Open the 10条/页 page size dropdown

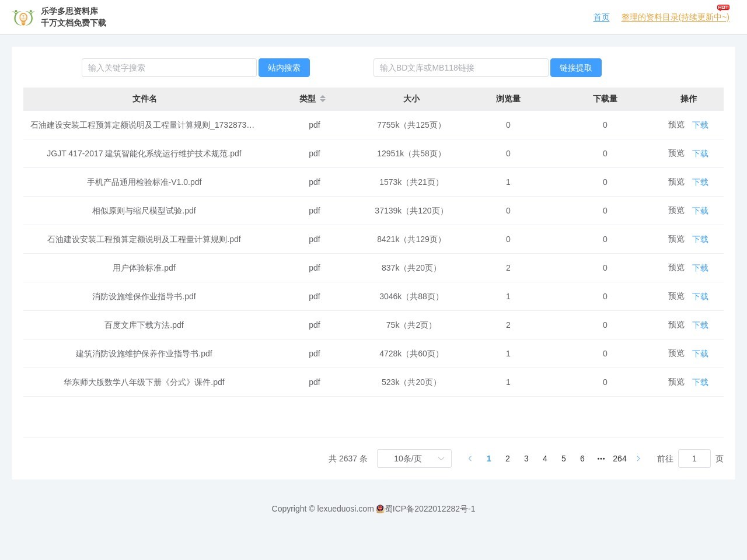pos(414,459)
